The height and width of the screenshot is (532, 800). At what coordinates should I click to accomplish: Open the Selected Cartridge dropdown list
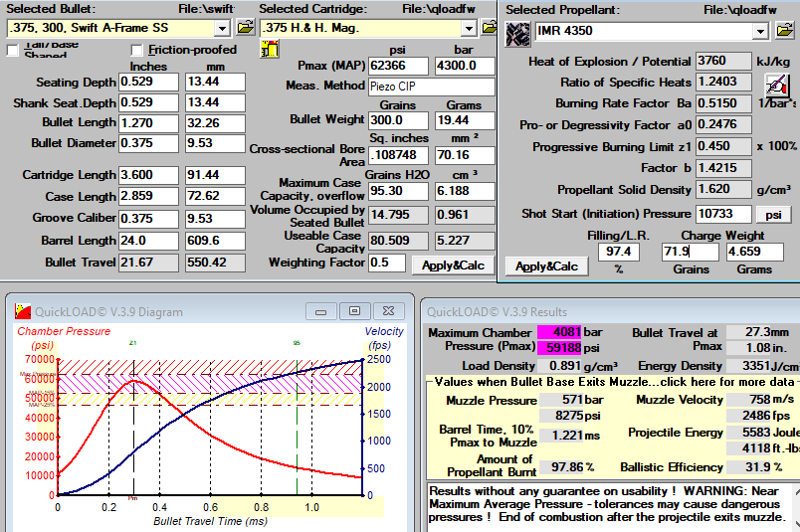(469, 27)
